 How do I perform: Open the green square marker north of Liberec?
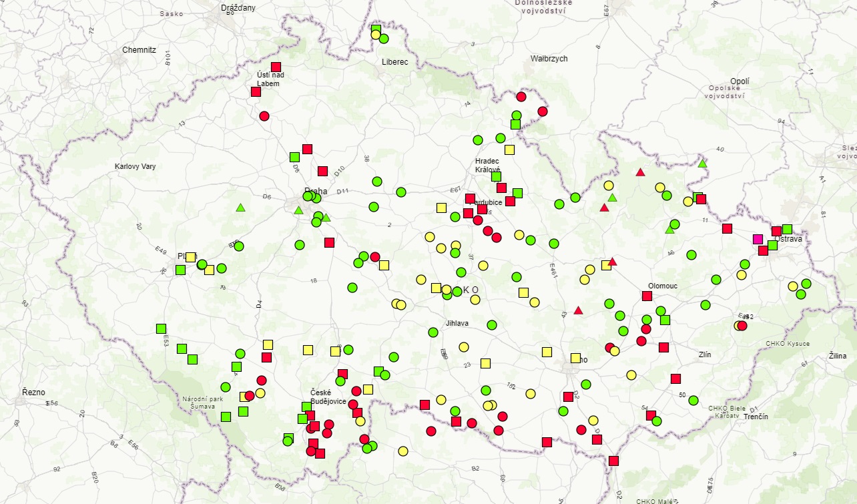pyautogui.click(x=376, y=29)
